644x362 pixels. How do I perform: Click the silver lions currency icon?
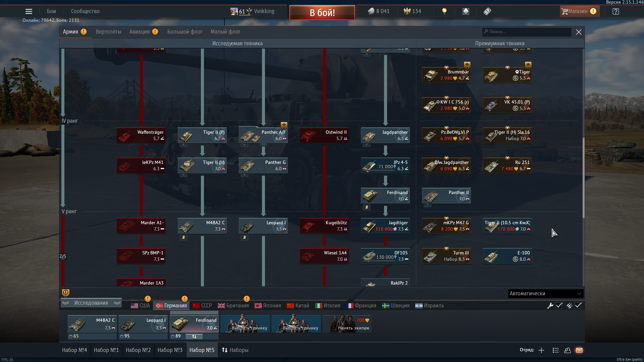(x=371, y=11)
